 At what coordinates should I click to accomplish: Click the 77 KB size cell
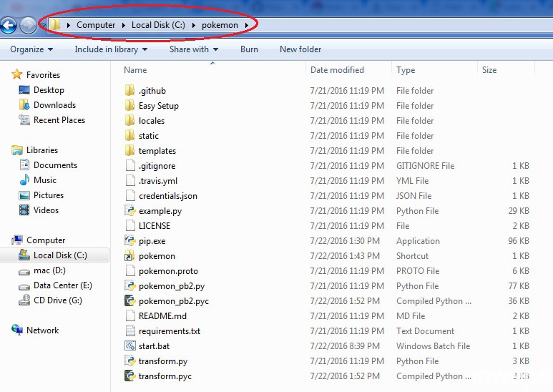(x=519, y=286)
